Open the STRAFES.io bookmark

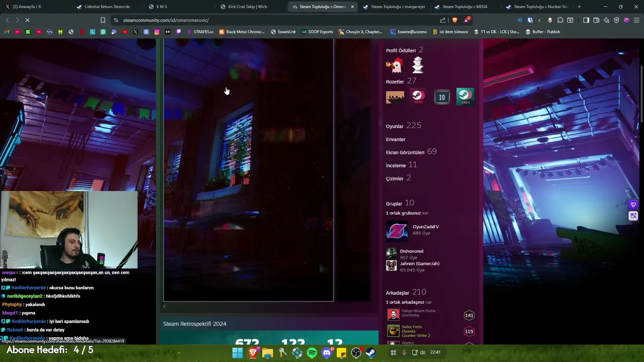tap(200, 32)
